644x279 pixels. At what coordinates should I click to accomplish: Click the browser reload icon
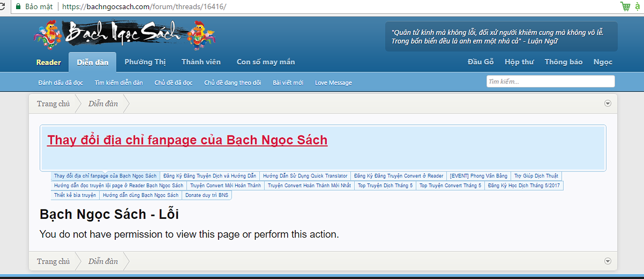click(3, 7)
